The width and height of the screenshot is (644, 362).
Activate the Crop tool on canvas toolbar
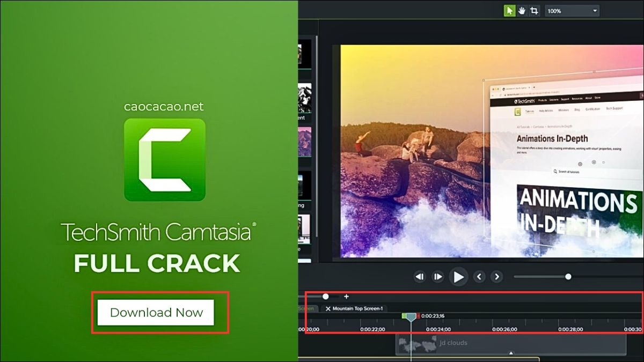(x=534, y=11)
